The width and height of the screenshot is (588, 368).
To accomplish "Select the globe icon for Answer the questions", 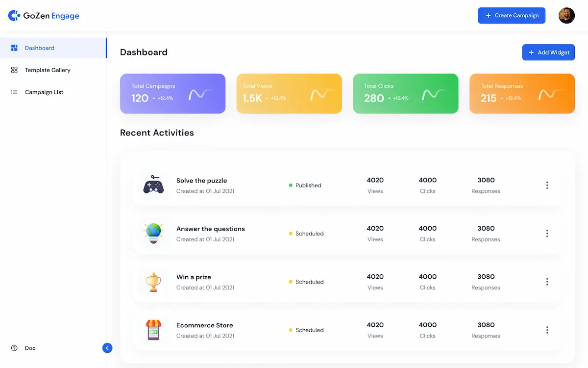I will [x=153, y=233].
